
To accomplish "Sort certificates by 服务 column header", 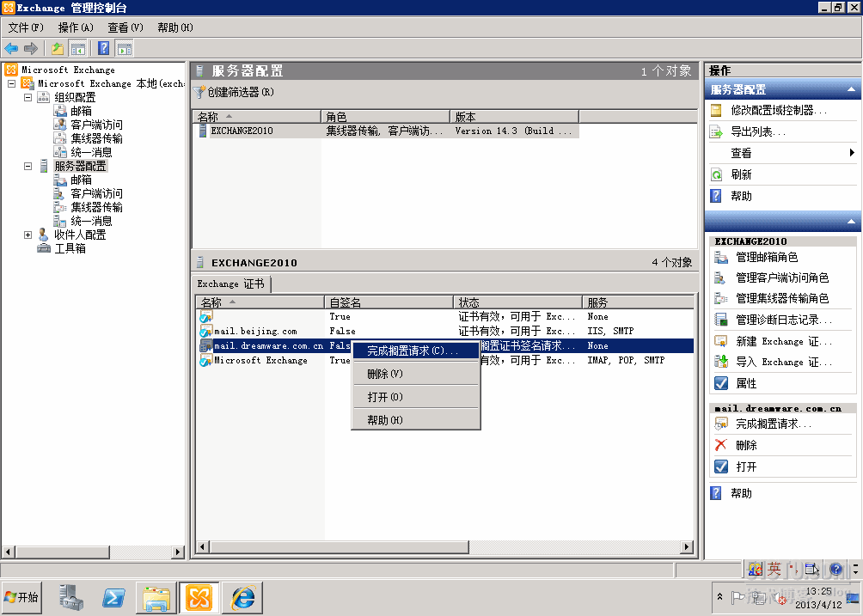I will (639, 302).
